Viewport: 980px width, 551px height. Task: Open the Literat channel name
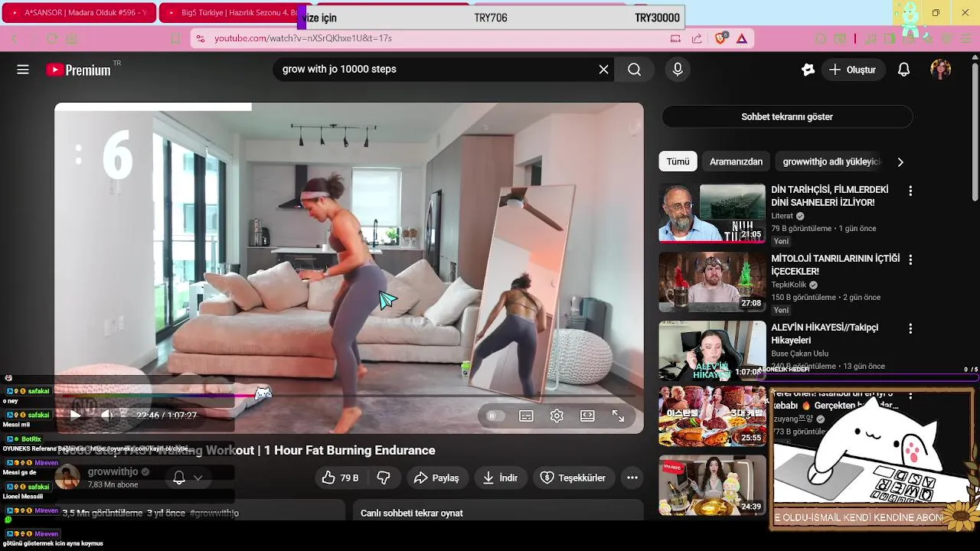[782, 216]
